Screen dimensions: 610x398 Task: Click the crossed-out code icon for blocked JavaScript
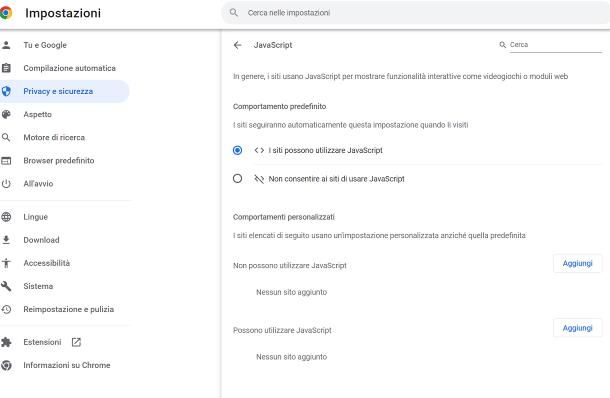[x=259, y=179]
